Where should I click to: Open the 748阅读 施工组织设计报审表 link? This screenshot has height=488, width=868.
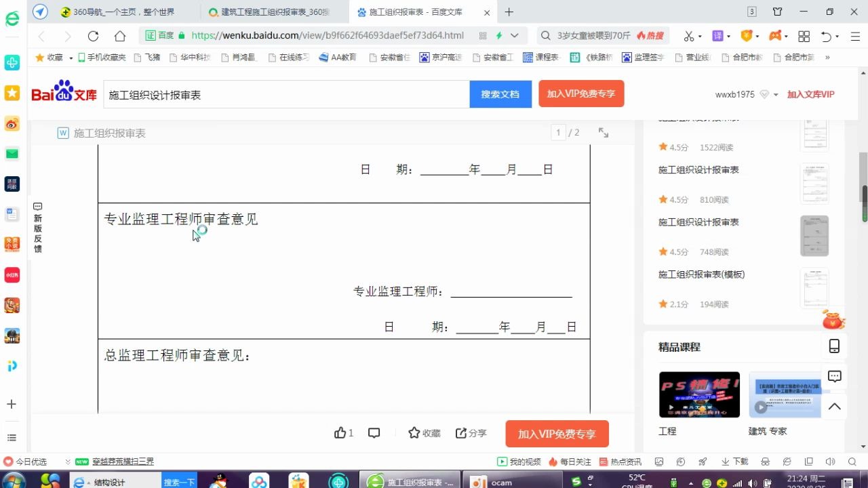698,222
